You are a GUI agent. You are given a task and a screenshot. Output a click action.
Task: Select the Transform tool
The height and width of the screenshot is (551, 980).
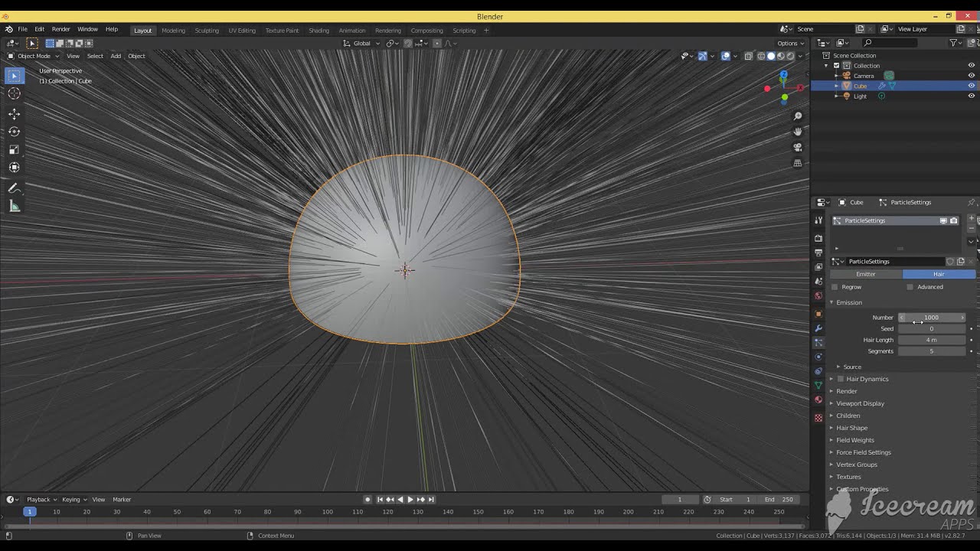tap(14, 167)
